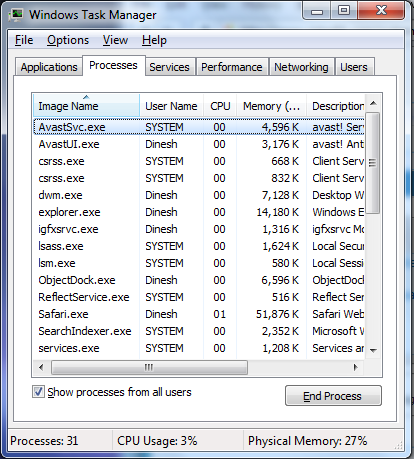The height and width of the screenshot is (459, 414).
Task: Select the lsm.exe process
Action: (199, 263)
